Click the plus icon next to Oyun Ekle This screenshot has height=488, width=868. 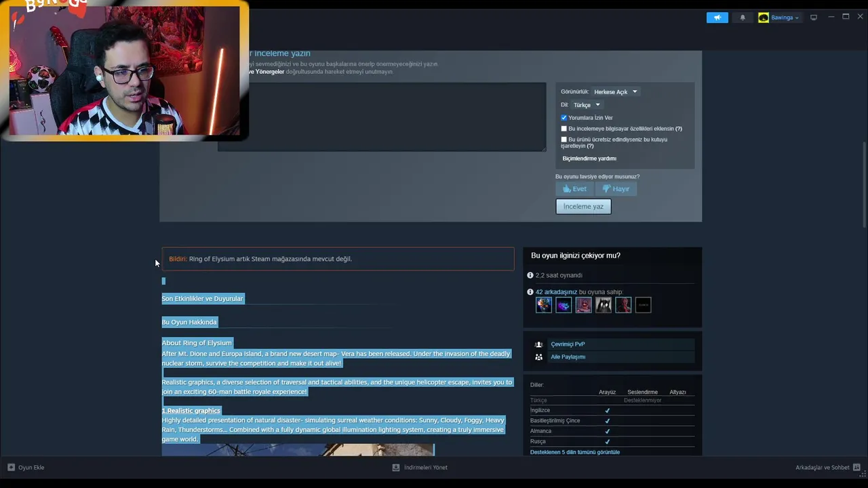11,468
